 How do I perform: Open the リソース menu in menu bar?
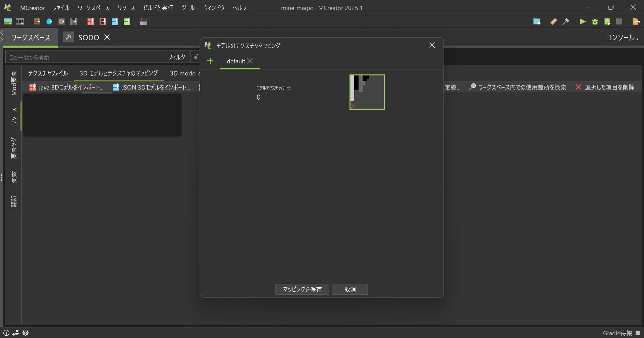click(126, 8)
